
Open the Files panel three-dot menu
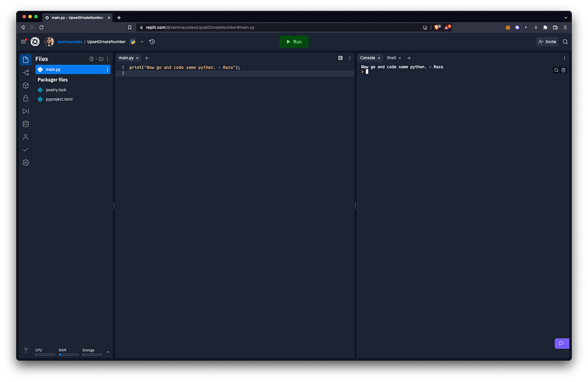point(107,59)
